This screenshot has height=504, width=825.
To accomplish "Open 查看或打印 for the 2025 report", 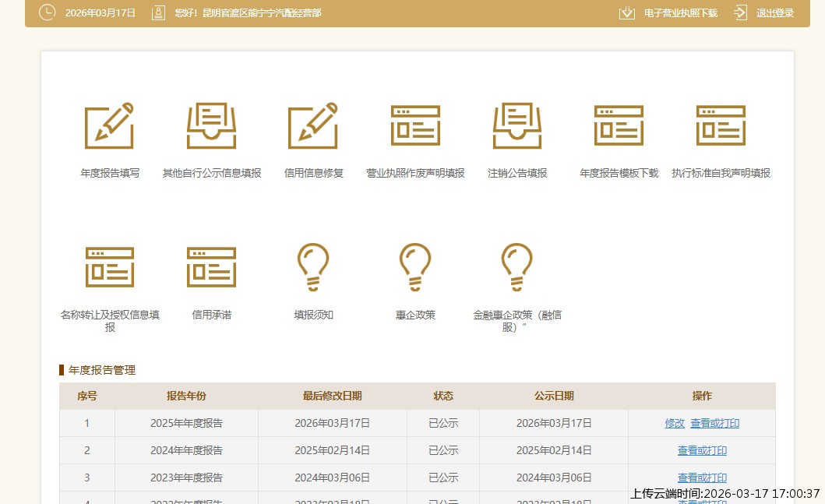I will [x=715, y=423].
